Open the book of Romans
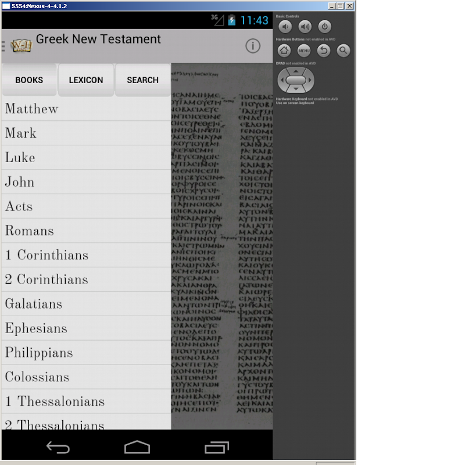 tap(86, 231)
